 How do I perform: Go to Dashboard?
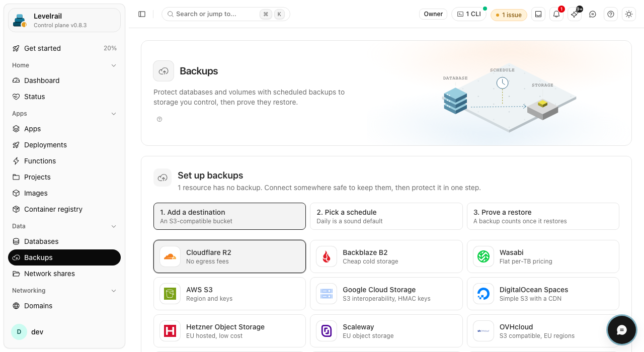click(x=64, y=80)
